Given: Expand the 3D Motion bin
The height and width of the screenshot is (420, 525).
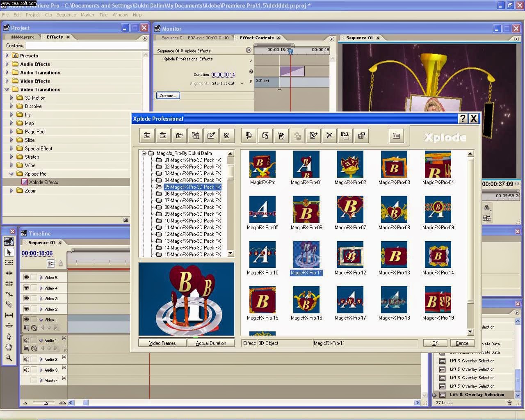Looking at the screenshot, I should pos(11,98).
